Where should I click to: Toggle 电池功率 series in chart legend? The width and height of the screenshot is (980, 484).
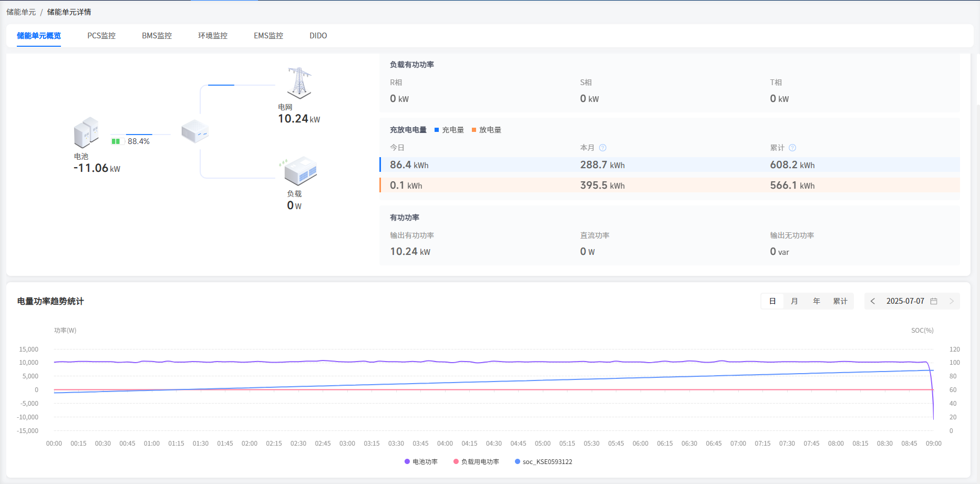[x=421, y=462]
